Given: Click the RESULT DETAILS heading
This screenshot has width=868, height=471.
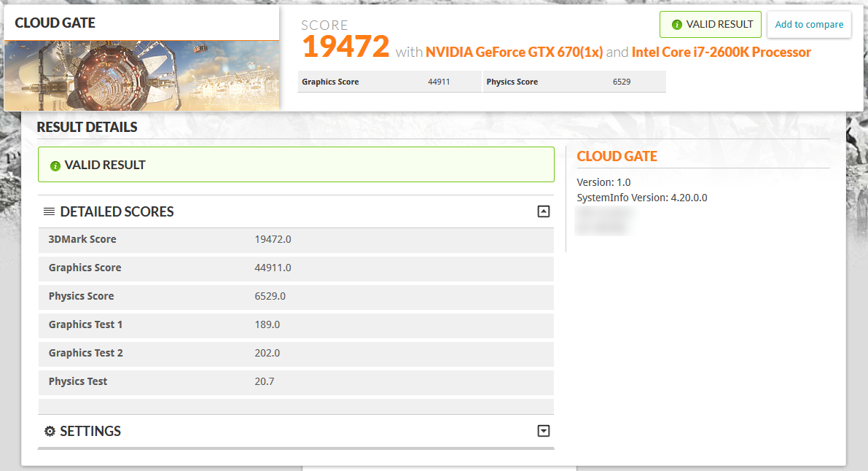Looking at the screenshot, I should pos(87,127).
